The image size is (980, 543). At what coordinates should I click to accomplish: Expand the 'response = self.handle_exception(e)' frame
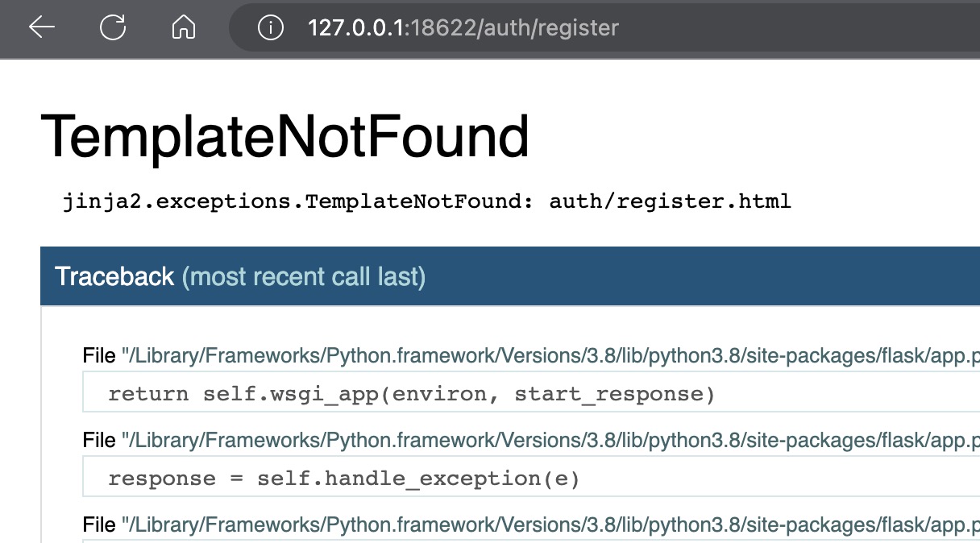[x=531, y=479]
